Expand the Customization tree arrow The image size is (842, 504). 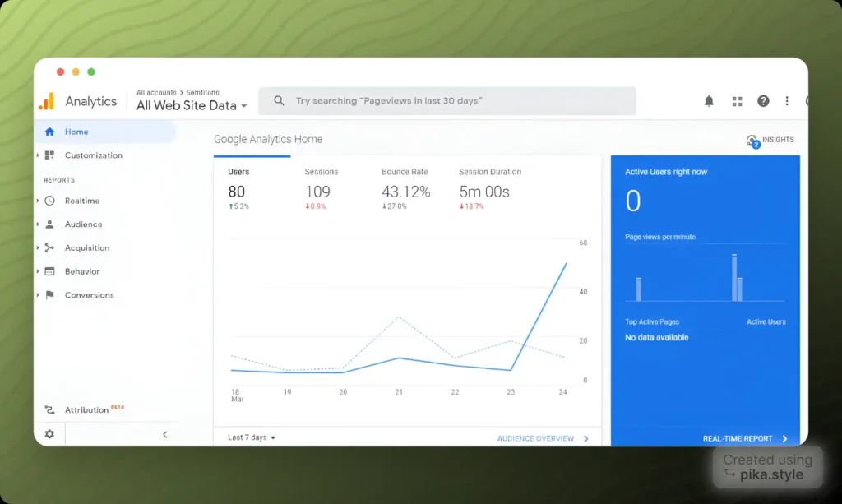(x=38, y=155)
